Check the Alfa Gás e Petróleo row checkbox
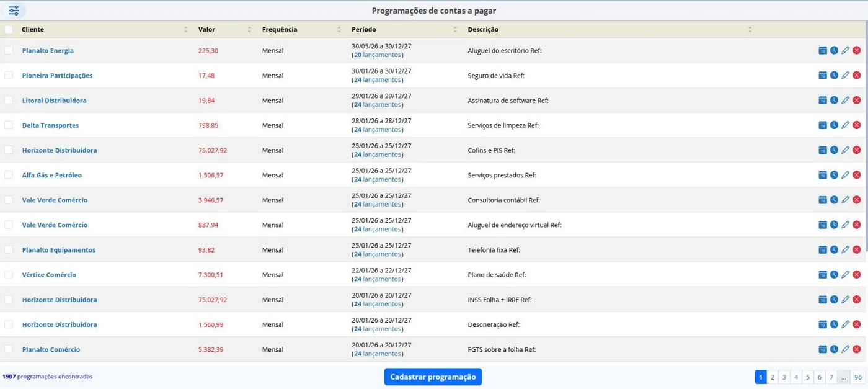This screenshot has width=868, height=389. click(9, 175)
